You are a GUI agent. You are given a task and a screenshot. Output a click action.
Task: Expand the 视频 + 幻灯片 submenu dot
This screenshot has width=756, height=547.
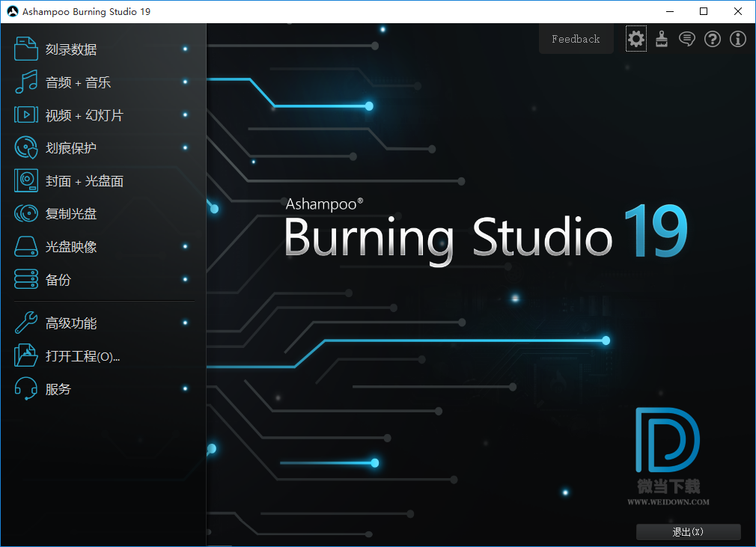[185, 114]
